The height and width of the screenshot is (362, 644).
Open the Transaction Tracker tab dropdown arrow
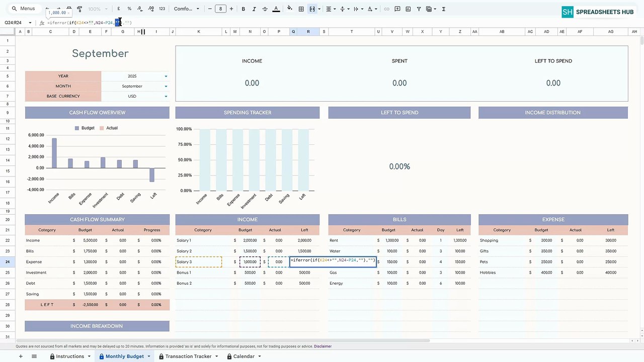click(x=216, y=356)
